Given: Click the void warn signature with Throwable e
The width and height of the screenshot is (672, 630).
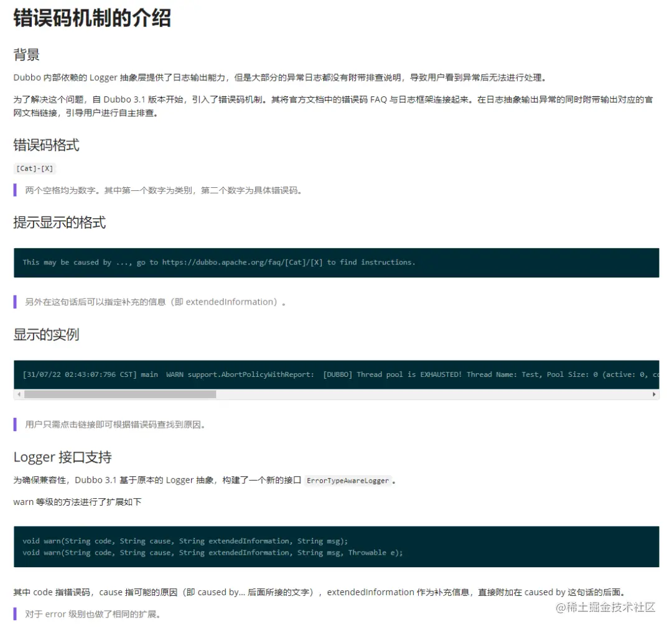Looking at the screenshot, I should pos(213,552).
